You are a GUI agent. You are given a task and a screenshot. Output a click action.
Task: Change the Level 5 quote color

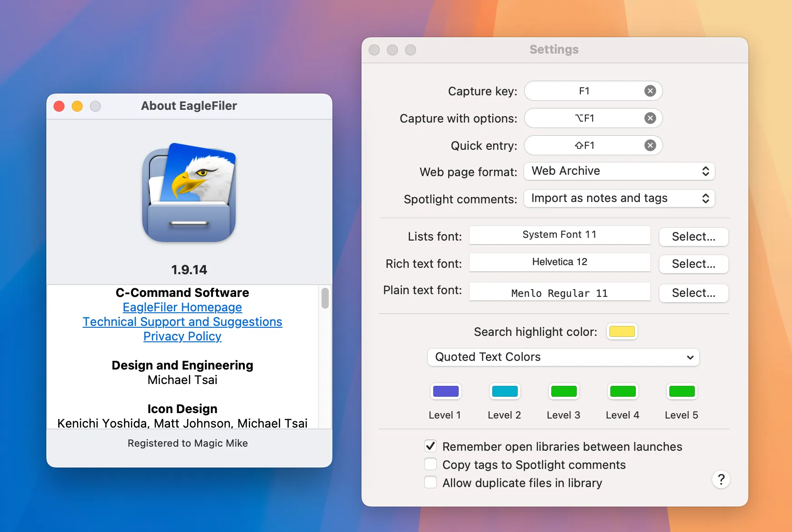[x=682, y=391]
